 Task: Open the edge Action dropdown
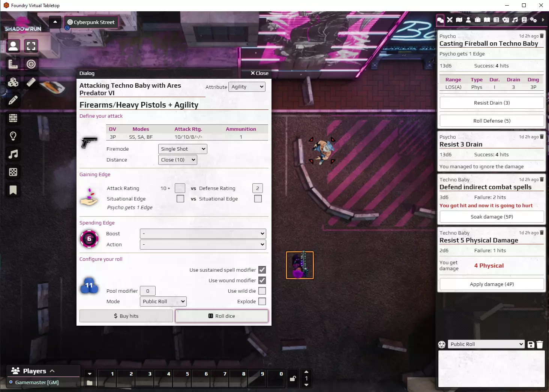(203, 244)
